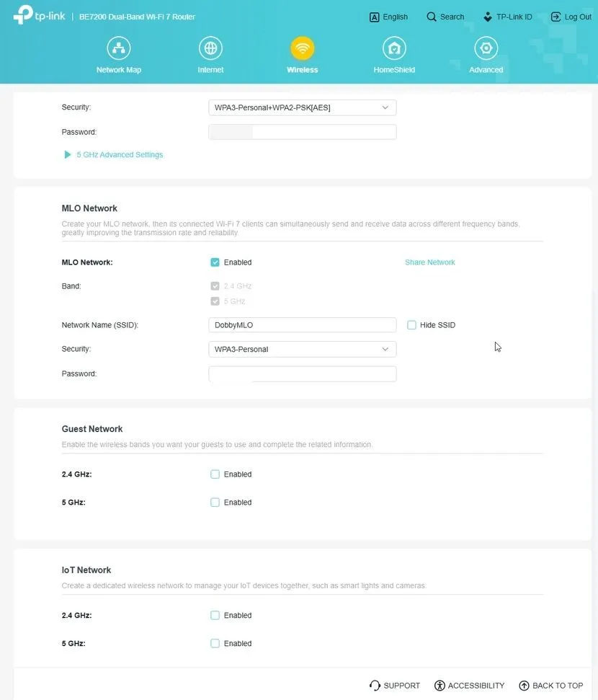Open the SUPPORT link
598x700 pixels.
pyautogui.click(x=394, y=686)
